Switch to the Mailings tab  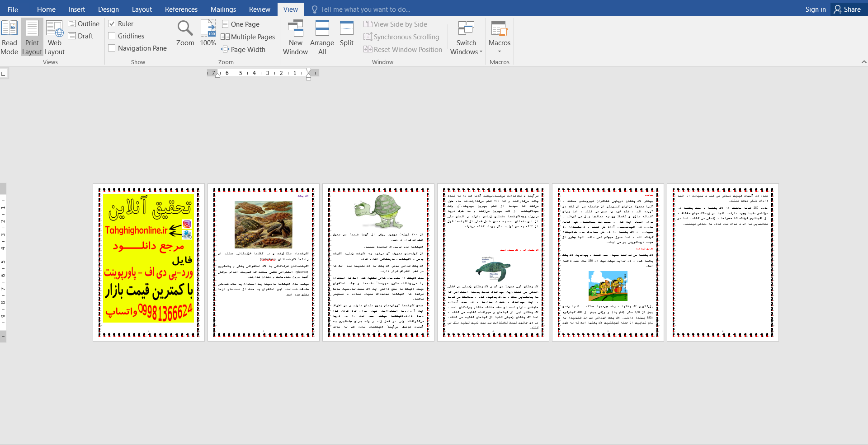223,9
